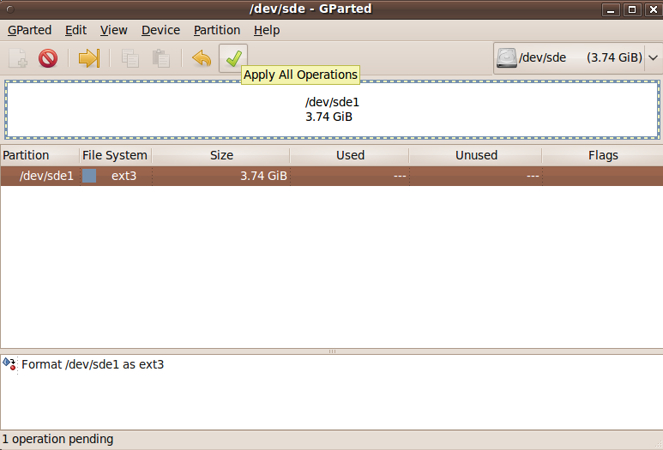Open the Partition menu
Image resolution: width=663 pixels, height=450 pixels.
pos(217,30)
